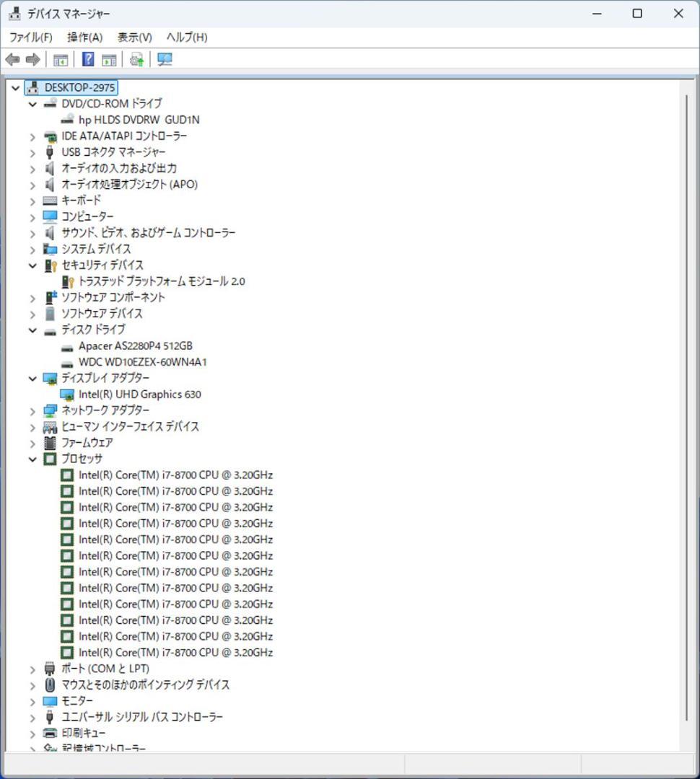
Task: Expand the ネットワーク アダプター category
Action: point(32,410)
